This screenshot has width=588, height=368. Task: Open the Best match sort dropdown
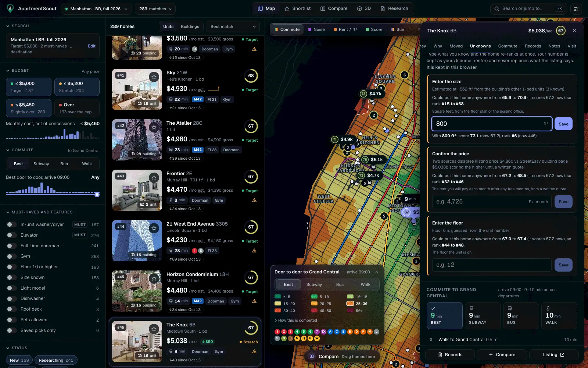(x=233, y=26)
